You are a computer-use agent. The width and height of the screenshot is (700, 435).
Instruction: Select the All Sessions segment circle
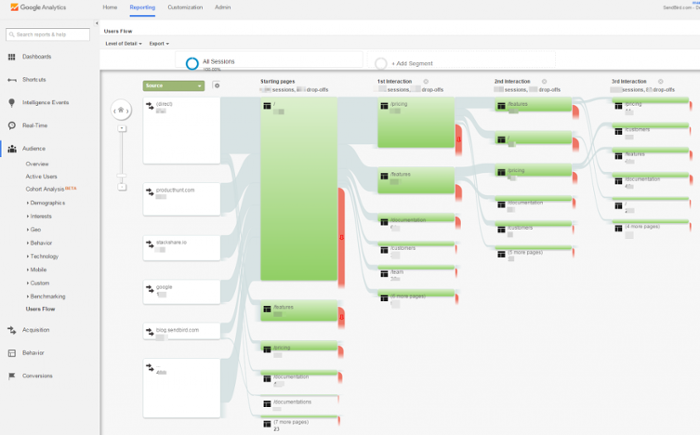coord(192,64)
